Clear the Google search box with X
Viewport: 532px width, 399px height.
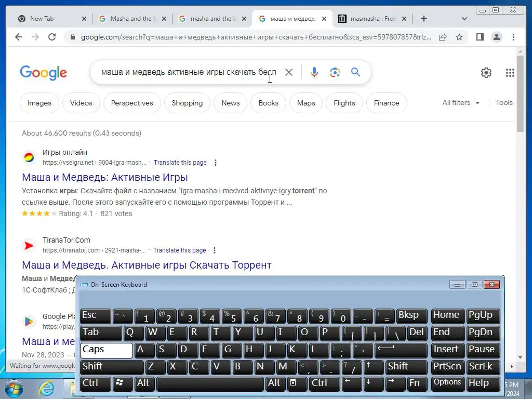click(x=289, y=72)
